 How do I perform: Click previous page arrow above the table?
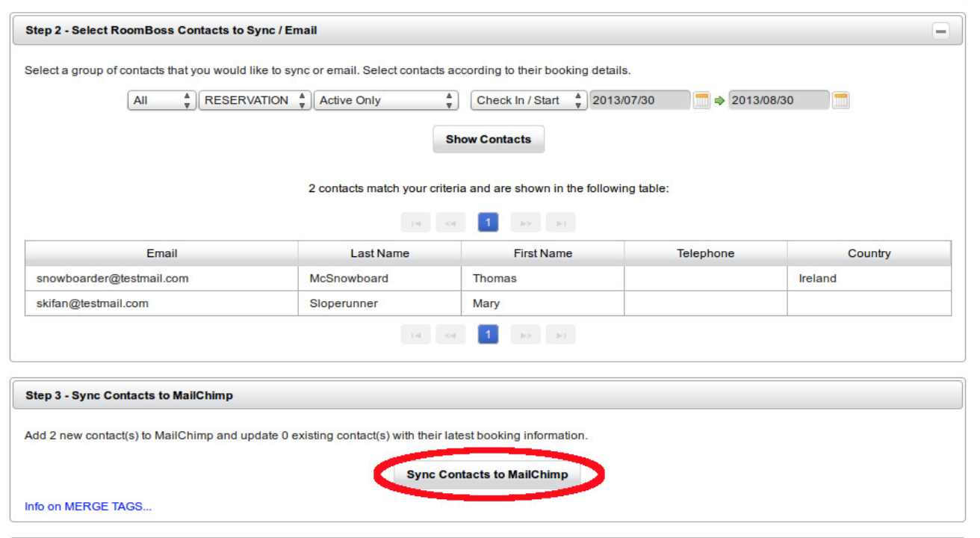point(450,223)
